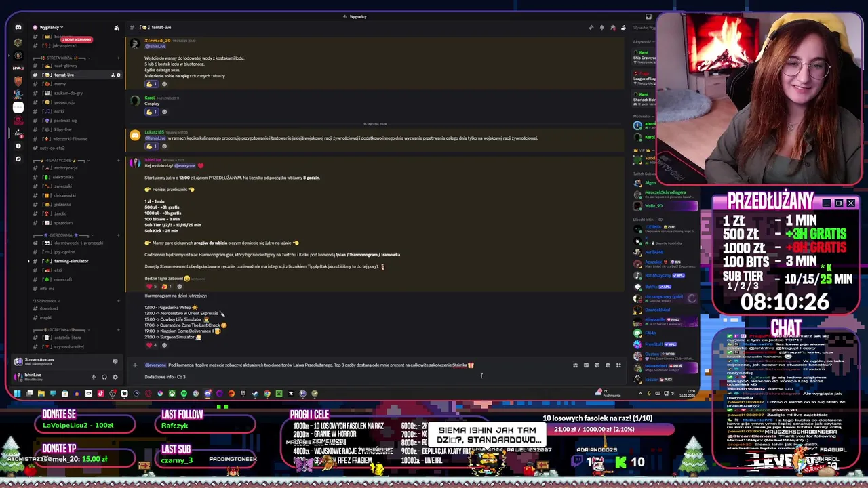Image resolution: width=868 pixels, height=488 pixels.
Task: Open server invite icon beside Wygnańcy
Action: (x=116, y=28)
